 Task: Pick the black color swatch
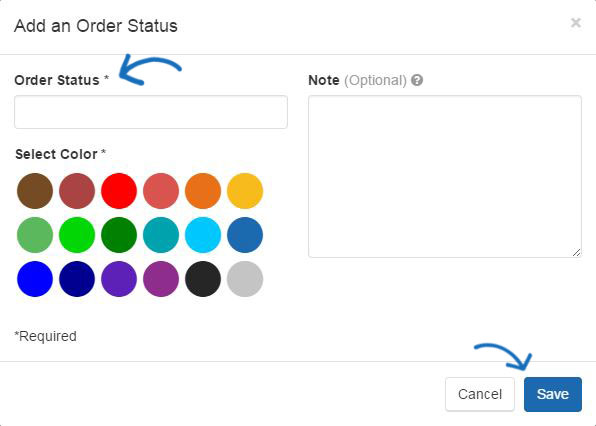pyautogui.click(x=203, y=279)
